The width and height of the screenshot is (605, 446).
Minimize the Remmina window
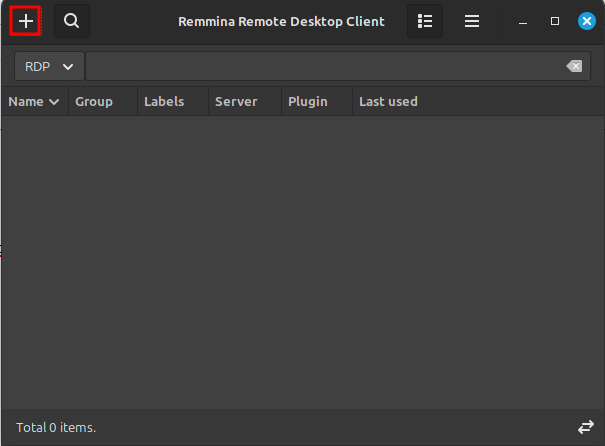click(x=523, y=21)
